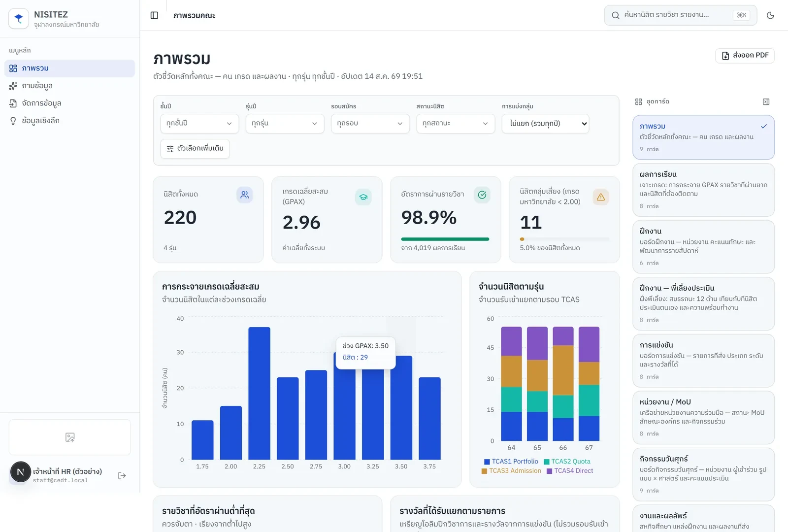Click the ถามข้อมูล sparkle icon
This screenshot has width=788, height=532.
[x=13, y=86]
